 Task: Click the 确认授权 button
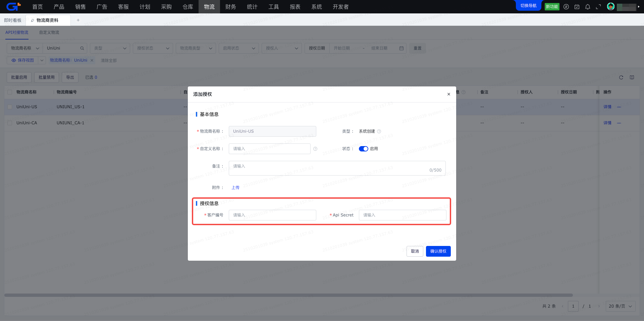click(438, 251)
